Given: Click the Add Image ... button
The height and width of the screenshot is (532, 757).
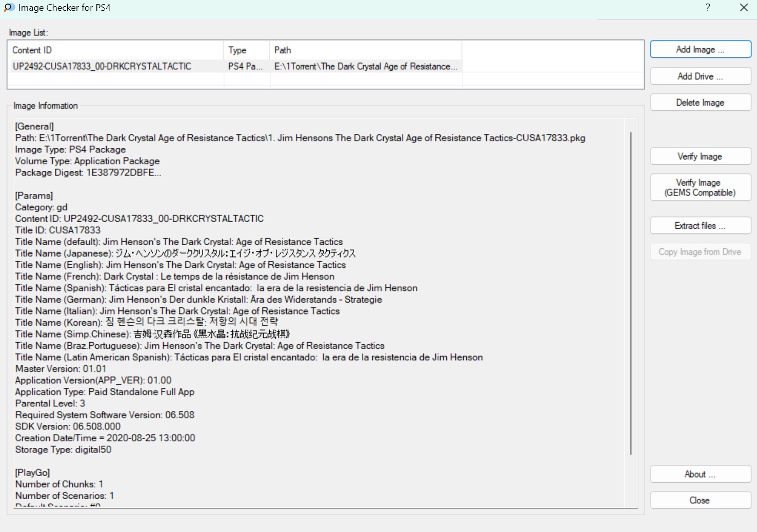Looking at the screenshot, I should point(700,50).
